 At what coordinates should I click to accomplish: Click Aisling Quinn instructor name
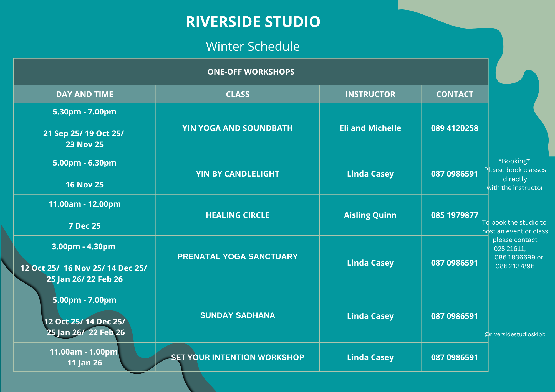click(x=370, y=215)
